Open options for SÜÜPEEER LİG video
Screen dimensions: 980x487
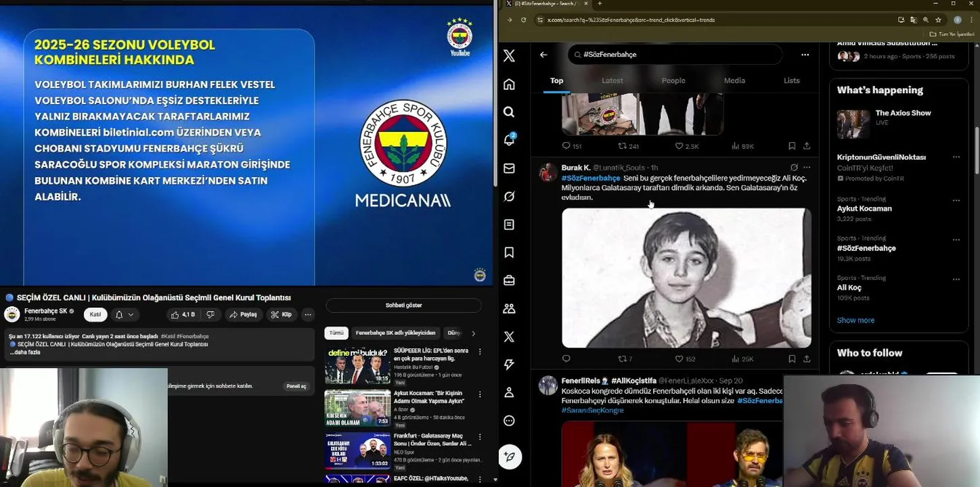tap(480, 352)
